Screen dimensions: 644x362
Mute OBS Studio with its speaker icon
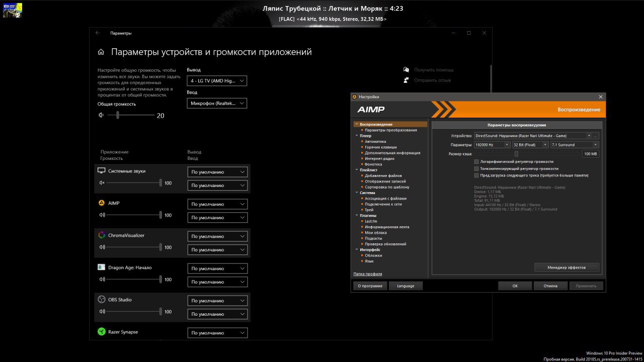[x=102, y=312]
